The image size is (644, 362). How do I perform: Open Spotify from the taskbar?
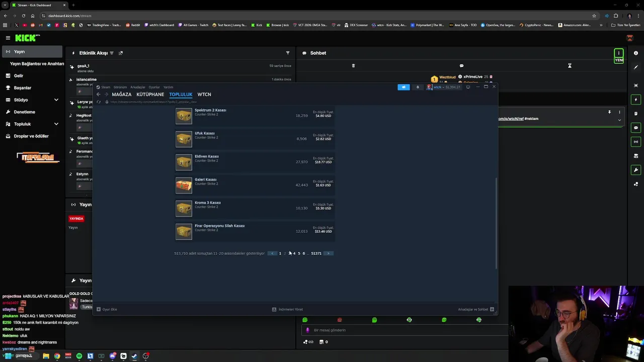pos(79,356)
